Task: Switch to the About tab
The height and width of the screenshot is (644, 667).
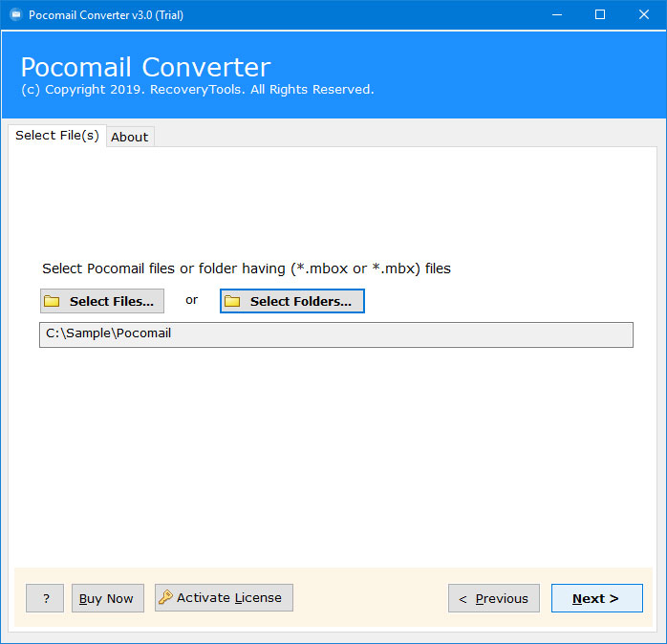Action: tap(130, 137)
